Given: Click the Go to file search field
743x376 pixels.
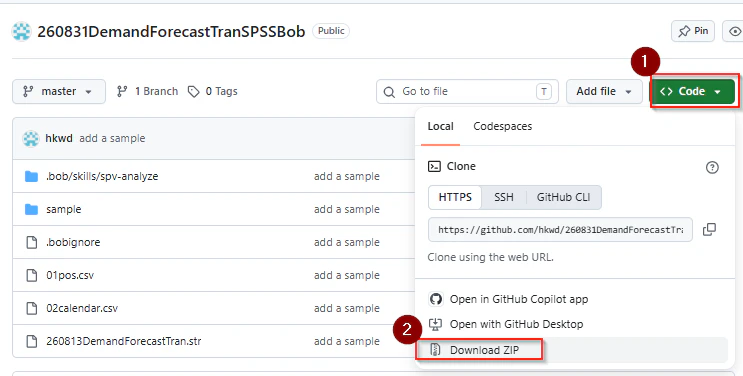Looking at the screenshot, I should 467,91.
